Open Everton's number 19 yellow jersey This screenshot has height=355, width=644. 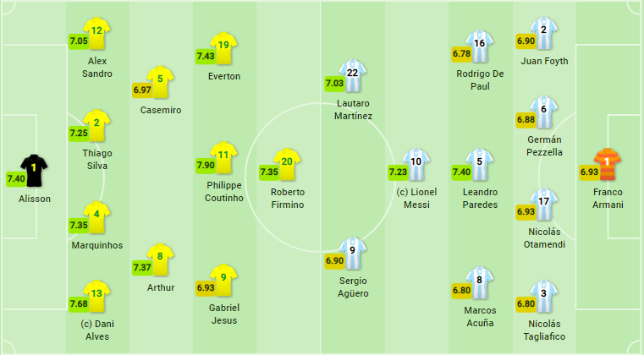(x=223, y=47)
